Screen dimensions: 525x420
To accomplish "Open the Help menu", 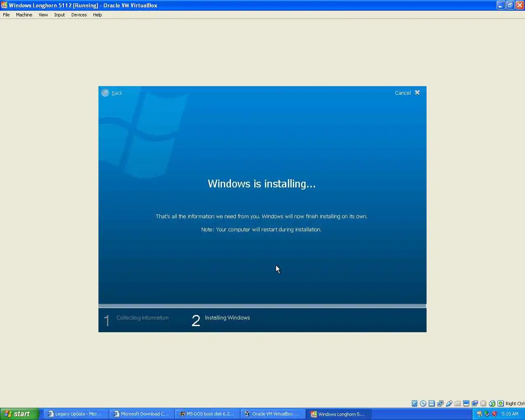I will point(97,15).
